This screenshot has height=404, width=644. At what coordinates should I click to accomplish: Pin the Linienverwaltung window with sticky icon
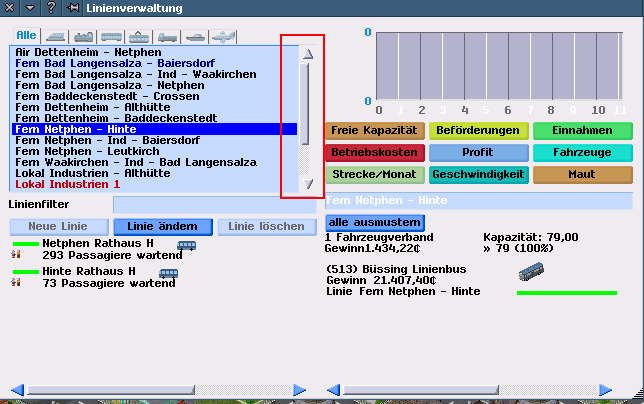click(x=73, y=8)
